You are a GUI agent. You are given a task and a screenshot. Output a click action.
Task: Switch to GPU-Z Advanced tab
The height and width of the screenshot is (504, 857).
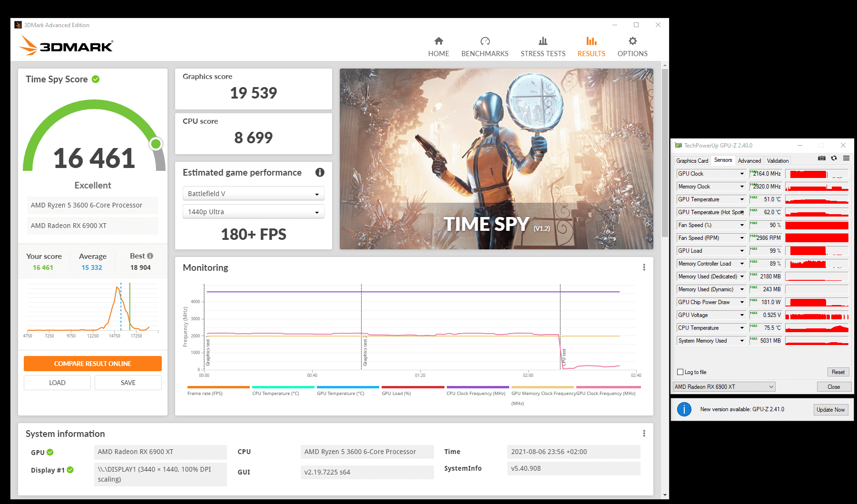[749, 161]
